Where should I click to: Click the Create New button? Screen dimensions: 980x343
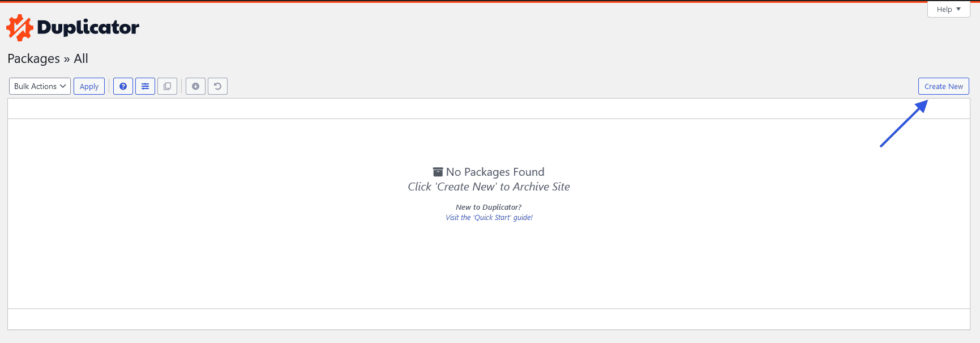(943, 86)
